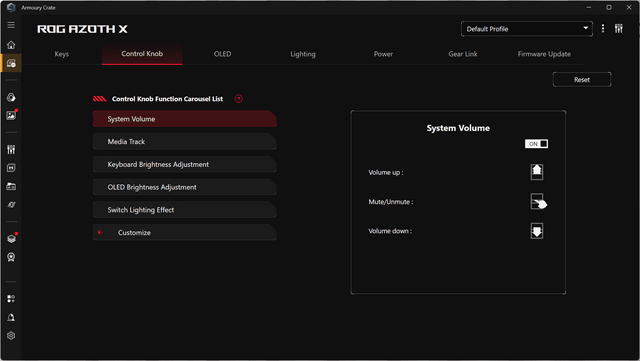Click the Control Knob Function Carousel List heading

tap(167, 99)
